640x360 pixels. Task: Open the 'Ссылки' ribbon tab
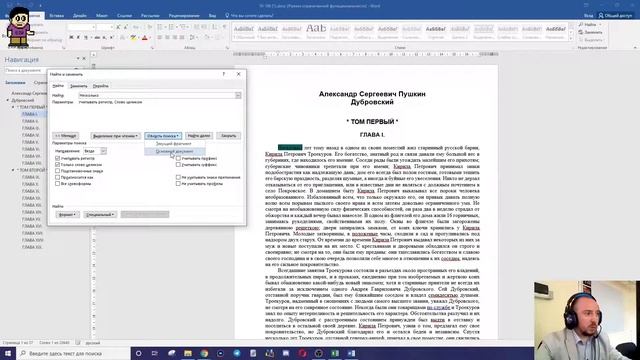(x=124, y=16)
